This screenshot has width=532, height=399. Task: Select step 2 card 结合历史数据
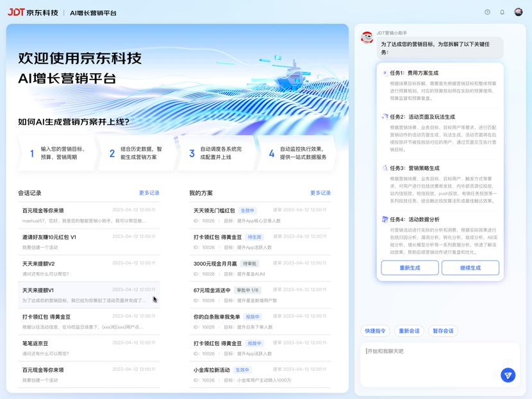[137, 153]
